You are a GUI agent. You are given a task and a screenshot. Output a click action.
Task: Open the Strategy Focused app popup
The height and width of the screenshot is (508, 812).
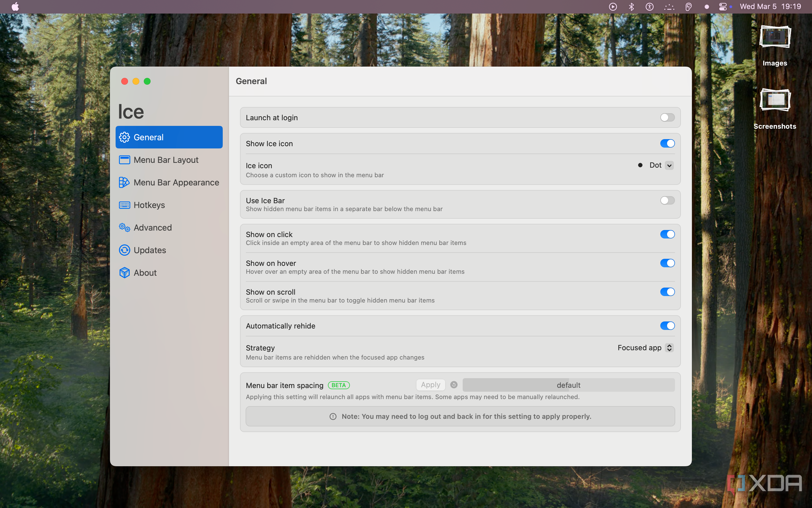646,348
